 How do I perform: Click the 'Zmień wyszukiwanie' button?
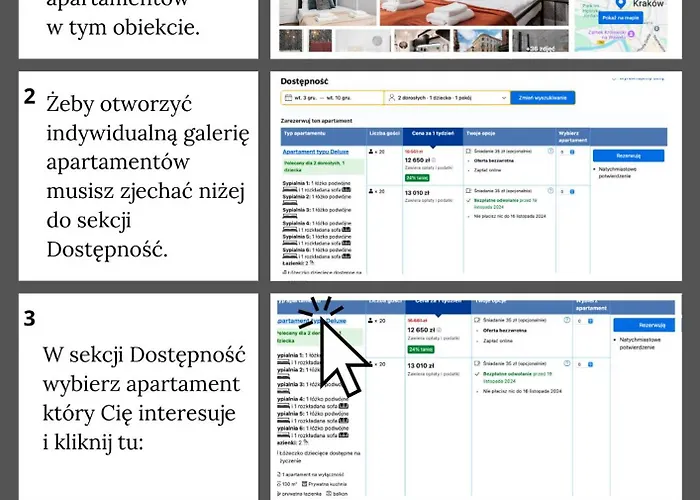pos(543,98)
